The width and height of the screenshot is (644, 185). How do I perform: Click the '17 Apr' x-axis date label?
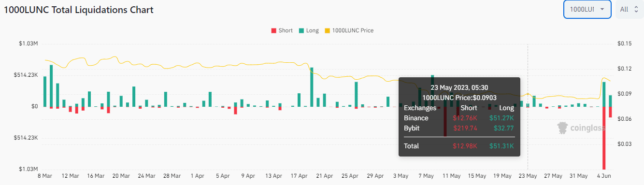[299, 176]
